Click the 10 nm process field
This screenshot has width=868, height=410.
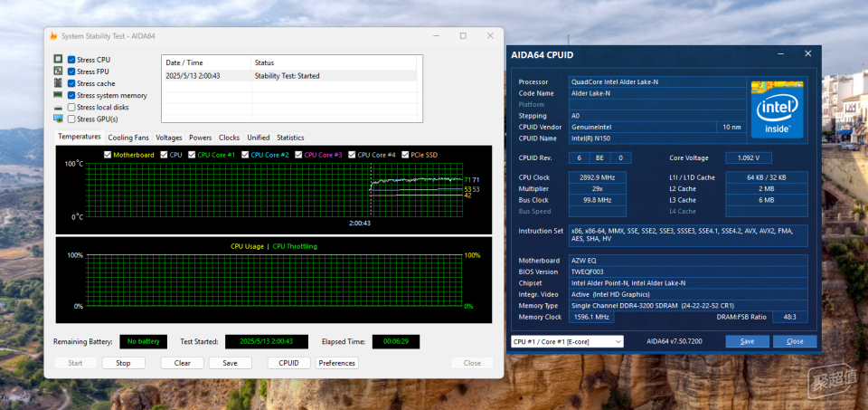tap(731, 127)
